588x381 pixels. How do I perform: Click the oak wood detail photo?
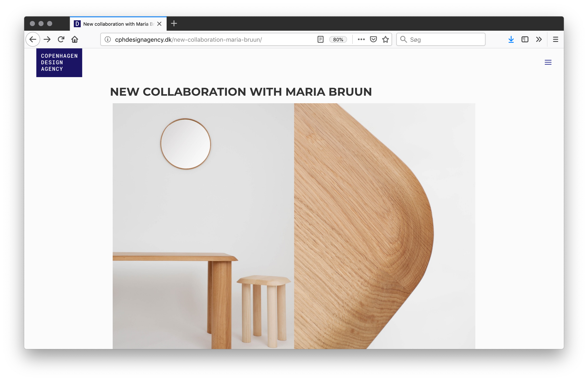(384, 226)
